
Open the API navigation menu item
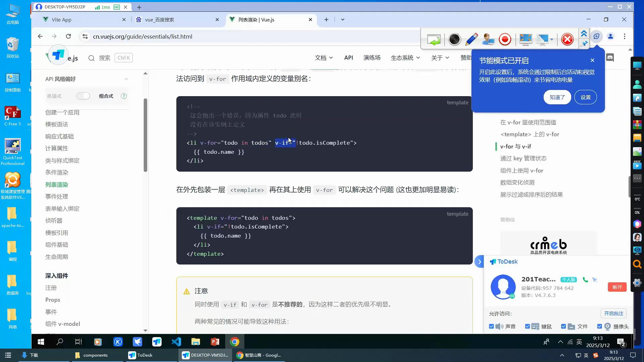click(x=348, y=58)
